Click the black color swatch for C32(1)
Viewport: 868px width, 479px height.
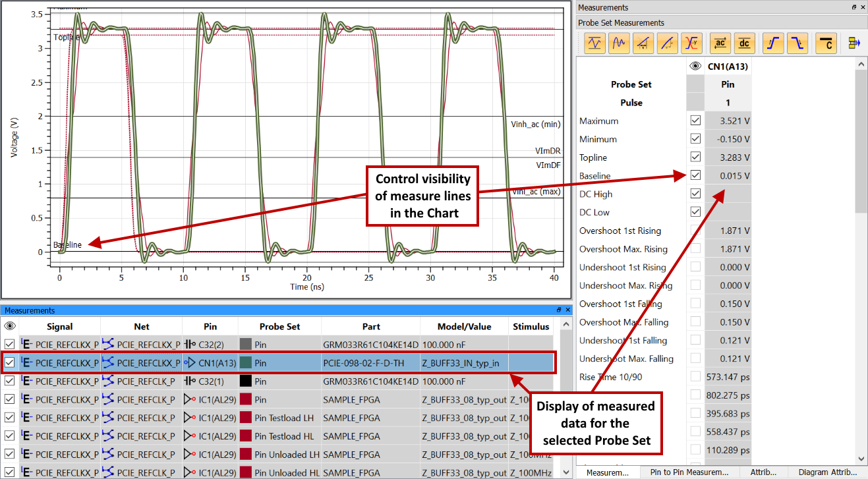point(246,381)
